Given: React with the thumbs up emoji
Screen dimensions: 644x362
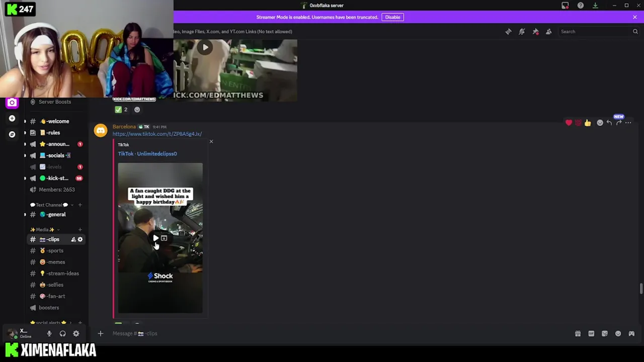Looking at the screenshot, I should coord(588,123).
